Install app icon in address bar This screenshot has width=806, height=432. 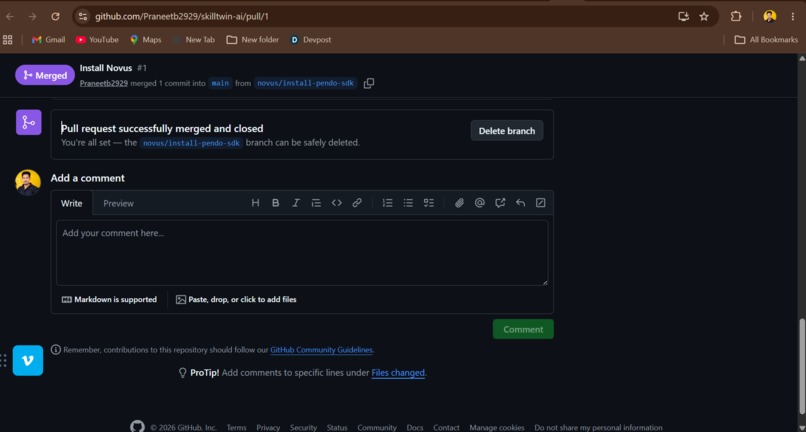tap(683, 16)
